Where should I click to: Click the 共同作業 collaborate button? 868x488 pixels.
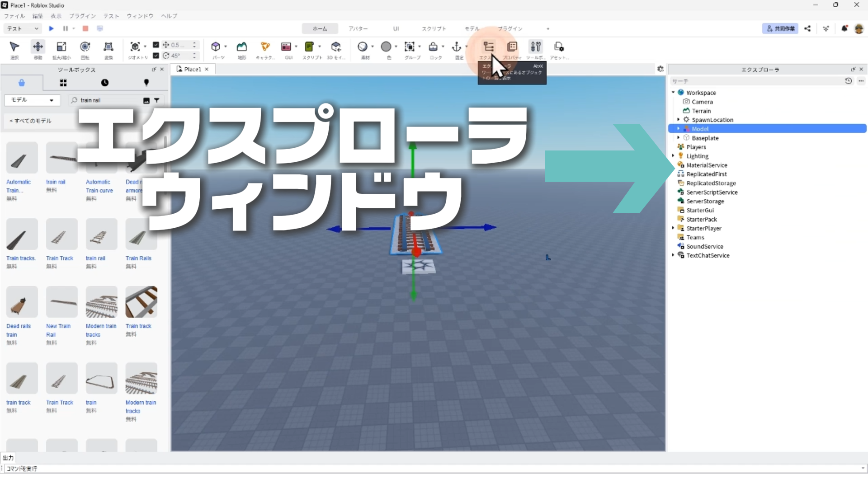pyautogui.click(x=780, y=28)
